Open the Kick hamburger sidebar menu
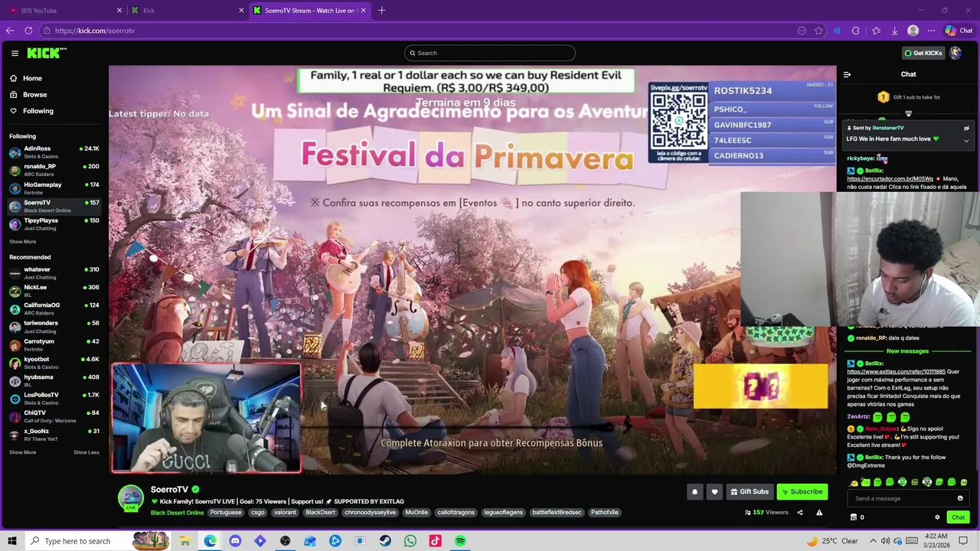This screenshot has height=551, width=980. 15,53
